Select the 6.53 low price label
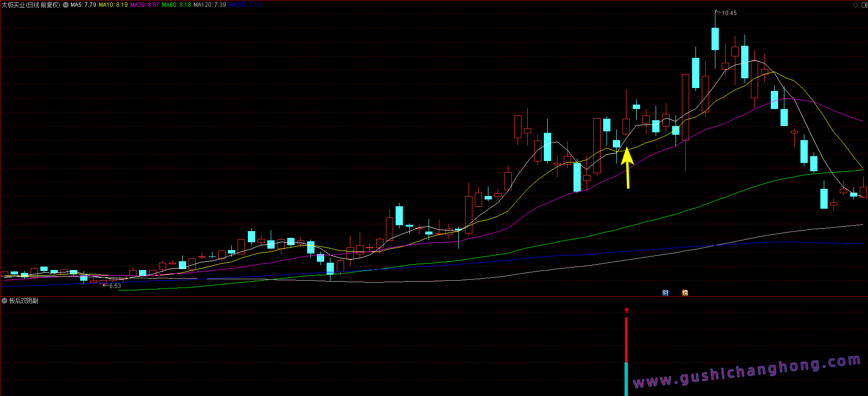The image size is (868, 396). pos(115,286)
